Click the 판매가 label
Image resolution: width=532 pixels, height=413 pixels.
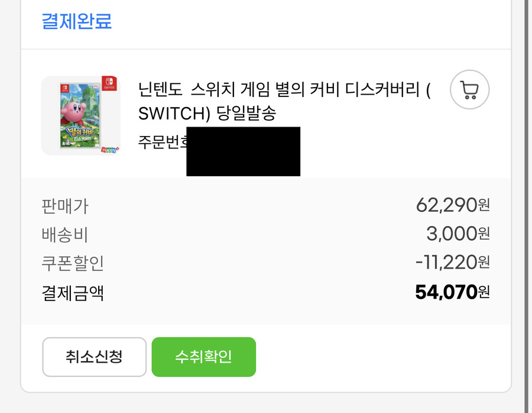coord(65,206)
